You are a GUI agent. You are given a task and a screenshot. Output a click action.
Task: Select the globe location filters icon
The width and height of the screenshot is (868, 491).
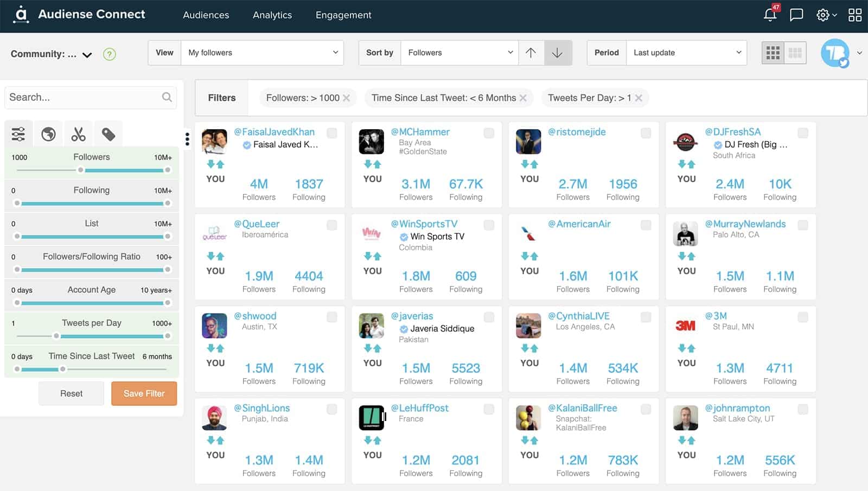coord(48,133)
